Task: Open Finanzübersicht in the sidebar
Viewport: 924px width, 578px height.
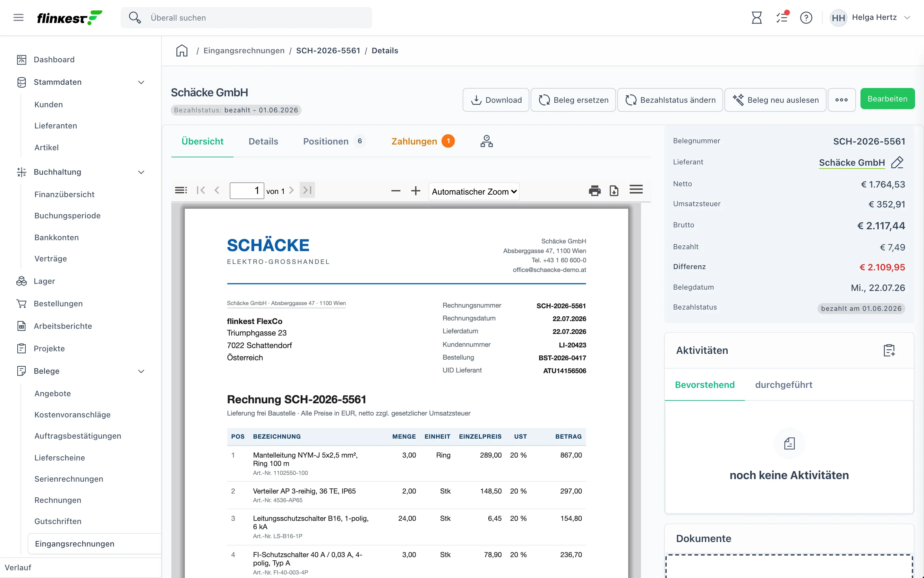Action: tap(64, 194)
